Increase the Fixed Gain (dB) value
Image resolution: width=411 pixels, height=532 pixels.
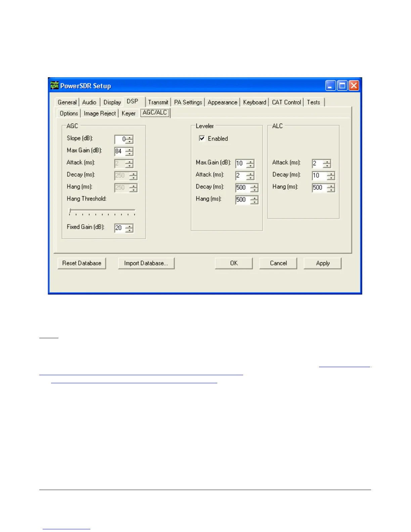click(130, 226)
